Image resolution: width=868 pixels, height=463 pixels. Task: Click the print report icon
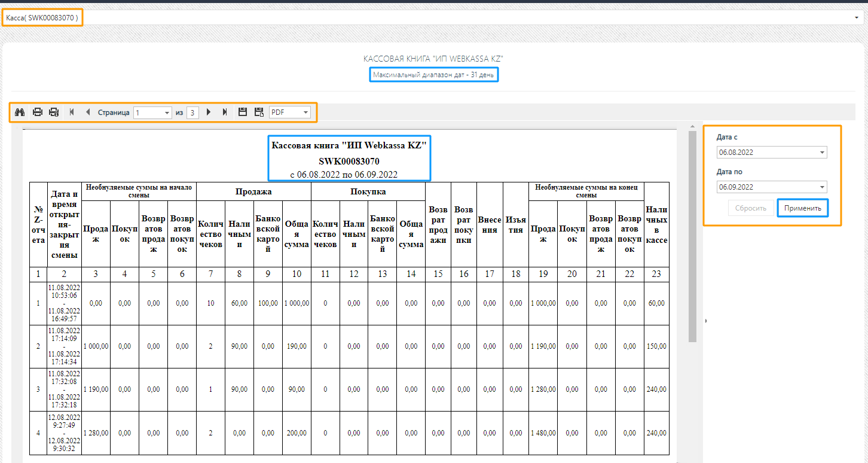37,112
